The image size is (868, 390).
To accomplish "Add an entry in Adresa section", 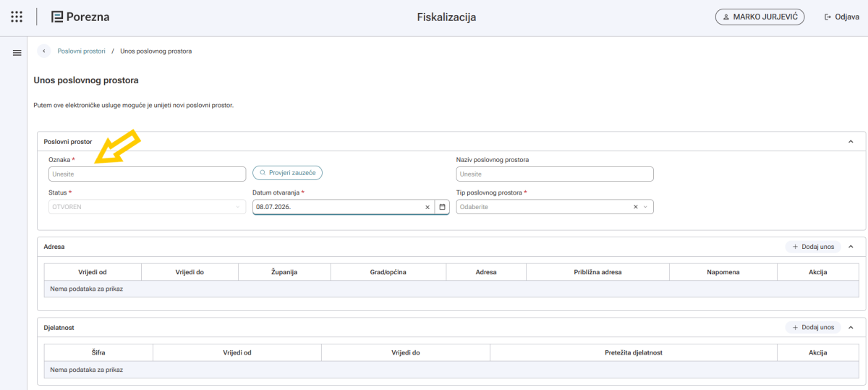I will pyautogui.click(x=813, y=247).
